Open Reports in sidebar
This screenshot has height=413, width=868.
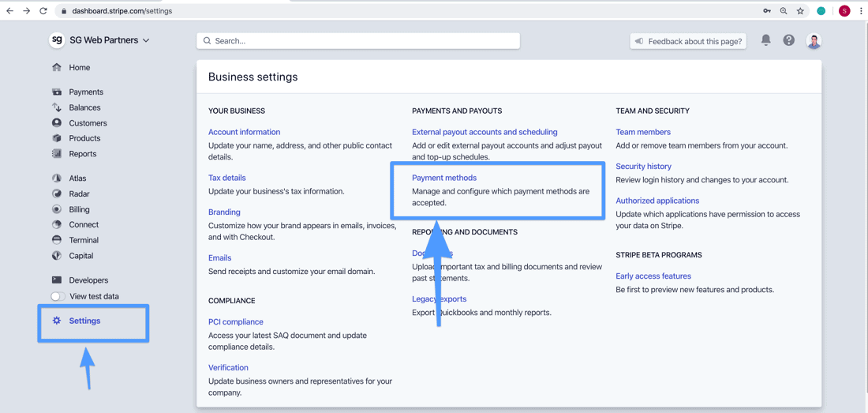(83, 154)
